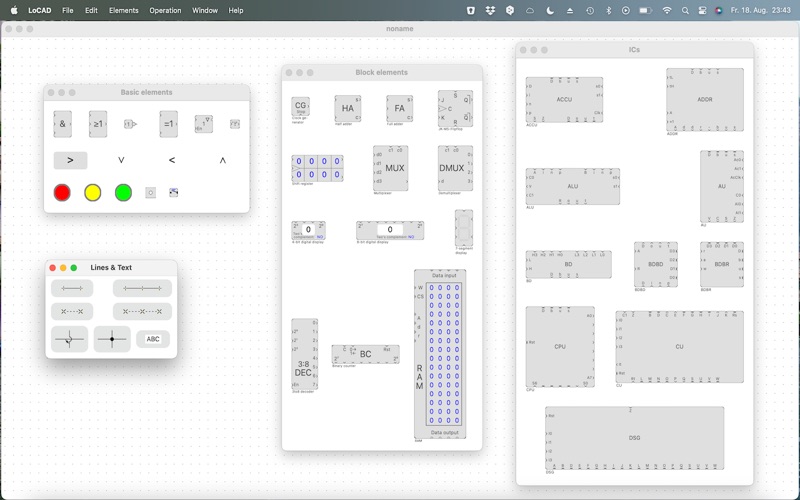Image resolution: width=800 pixels, height=500 pixels.
Task: Open the Window menu
Action: click(x=205, y=10)
